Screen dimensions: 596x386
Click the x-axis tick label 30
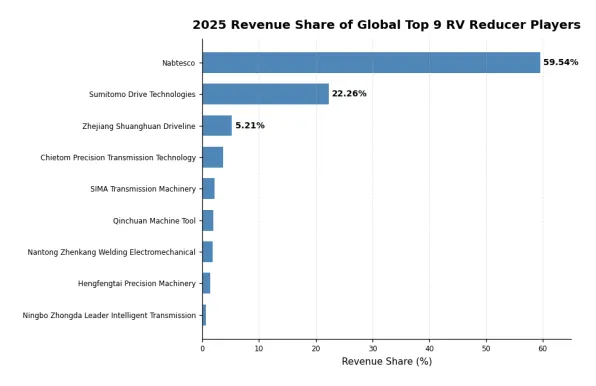click(x=372, y=349)
